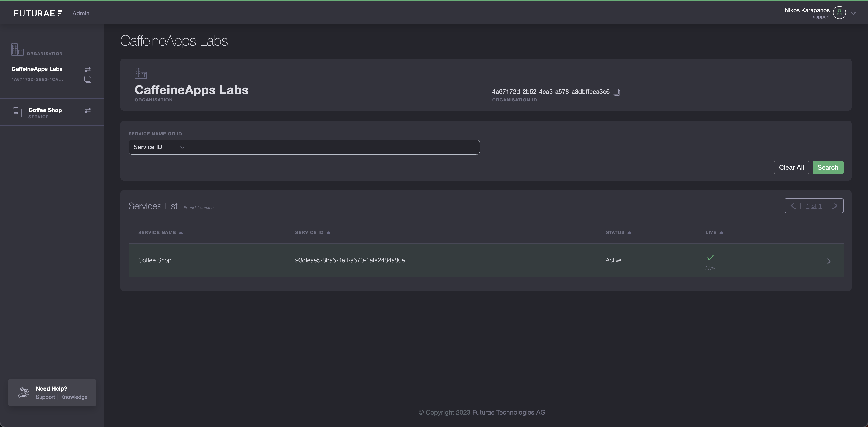Viewport: 868px width, 427px height.
Task: Click the Active status cell
Action: point(613,260)
